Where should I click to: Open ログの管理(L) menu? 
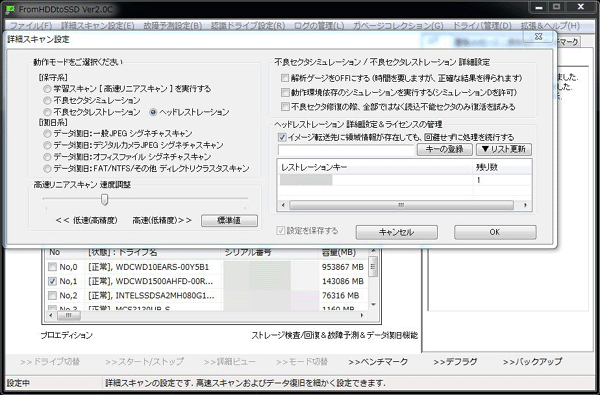coord(319,26)
